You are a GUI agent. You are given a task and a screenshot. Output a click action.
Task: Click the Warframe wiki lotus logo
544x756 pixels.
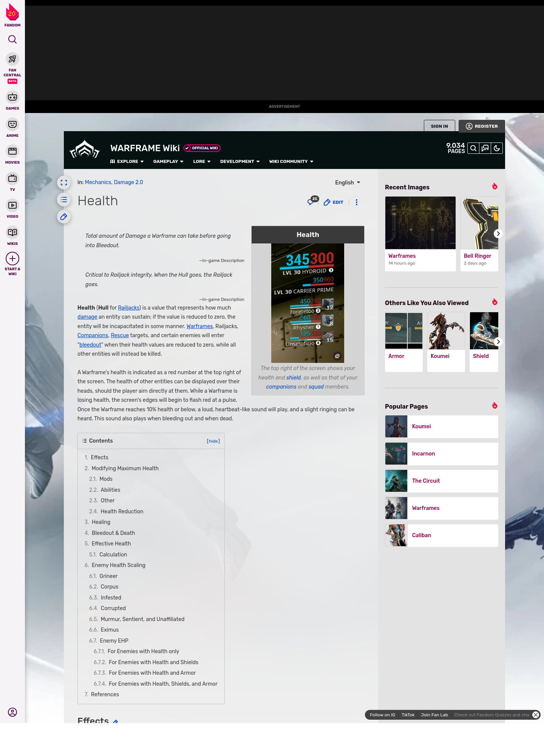[85, 149]
